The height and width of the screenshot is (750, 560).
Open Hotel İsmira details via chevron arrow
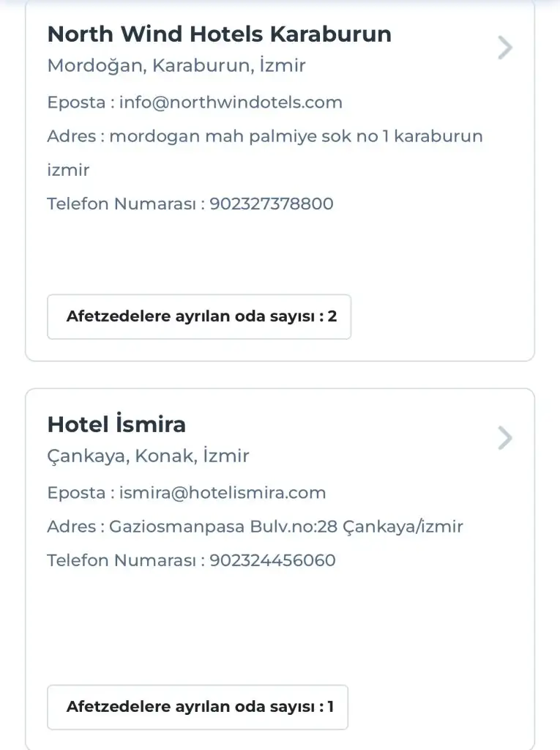pos(504,438)
